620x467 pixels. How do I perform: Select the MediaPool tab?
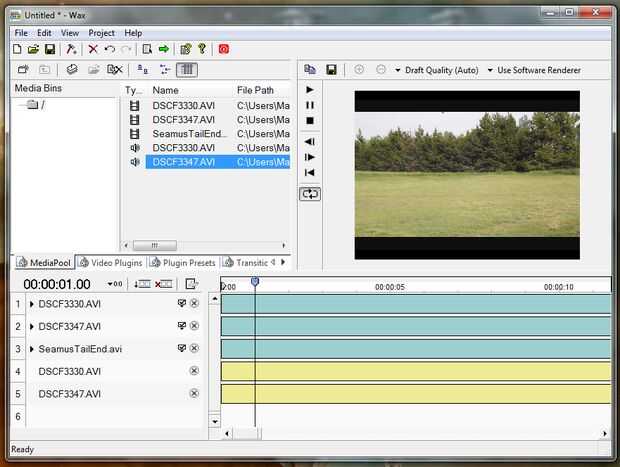point(45,263)
